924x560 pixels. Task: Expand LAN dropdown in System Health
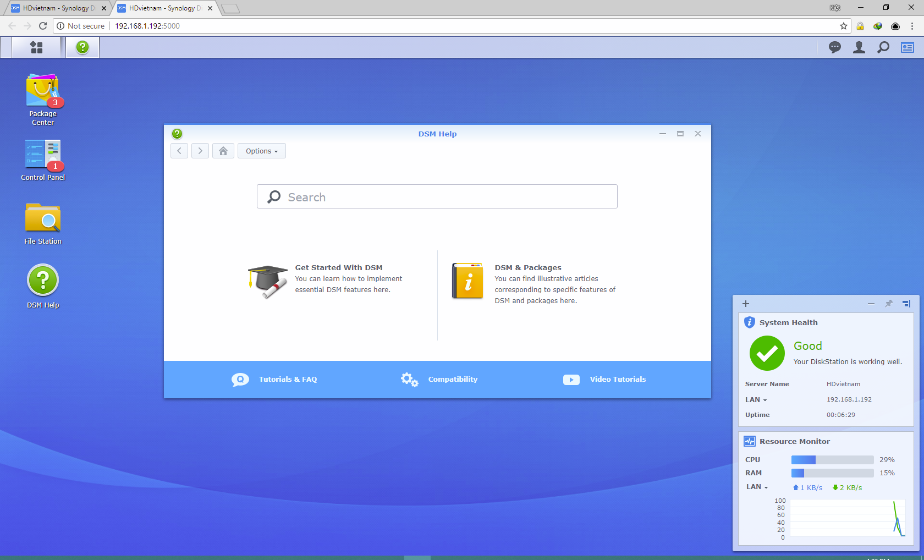click(756, 400)
